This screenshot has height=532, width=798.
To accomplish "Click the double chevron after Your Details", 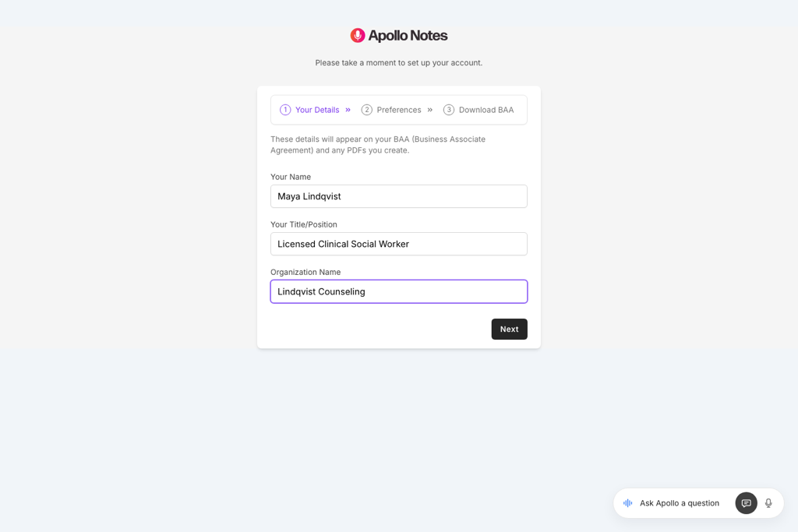I will click(x=348, y=110).
